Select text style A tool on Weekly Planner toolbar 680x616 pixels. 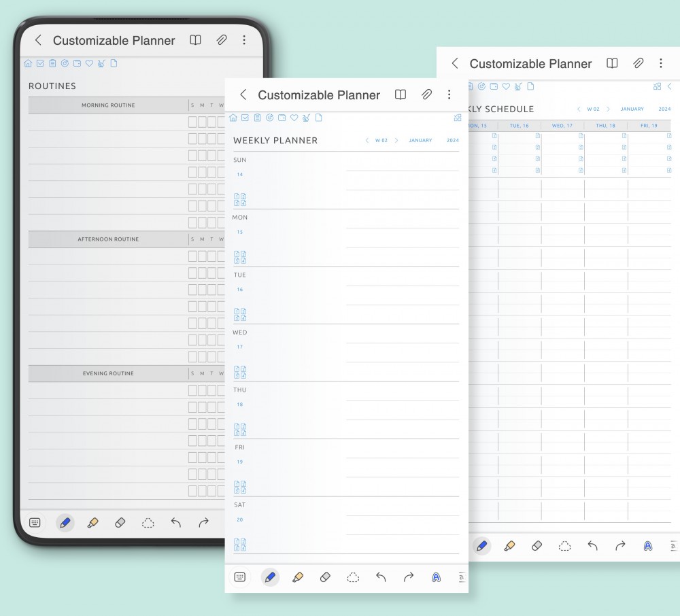coord(437,577)
